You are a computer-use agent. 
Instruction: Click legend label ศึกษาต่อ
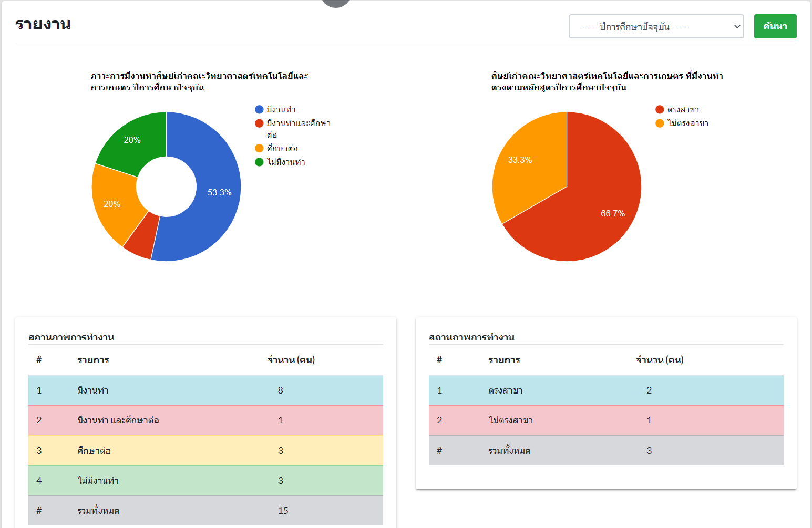pyautogui.click(x=282, y=148)
